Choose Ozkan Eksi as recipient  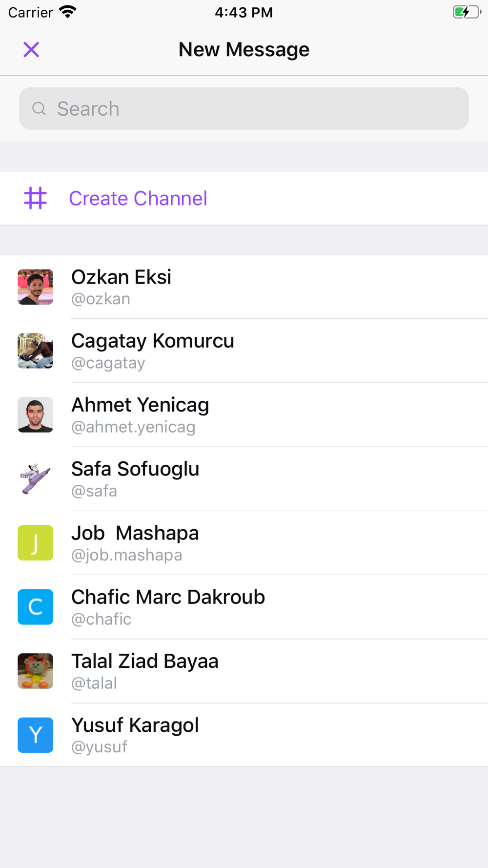(244, 287)
